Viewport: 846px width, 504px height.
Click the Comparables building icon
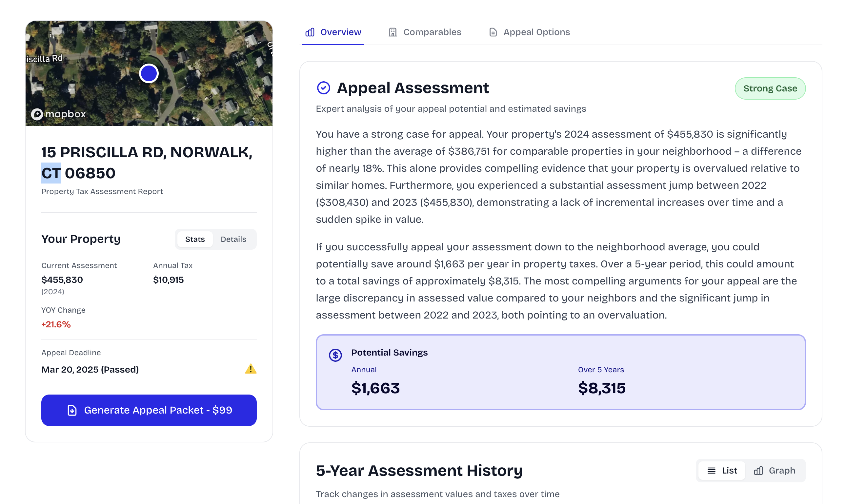pyautogui.click(x=393, y=32)
